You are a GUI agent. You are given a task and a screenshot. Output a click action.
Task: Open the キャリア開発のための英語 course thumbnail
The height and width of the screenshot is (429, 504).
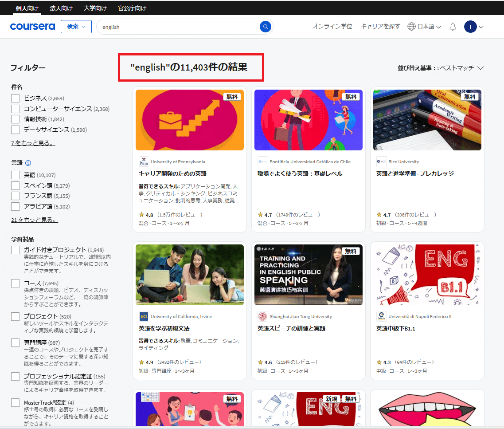189,120
